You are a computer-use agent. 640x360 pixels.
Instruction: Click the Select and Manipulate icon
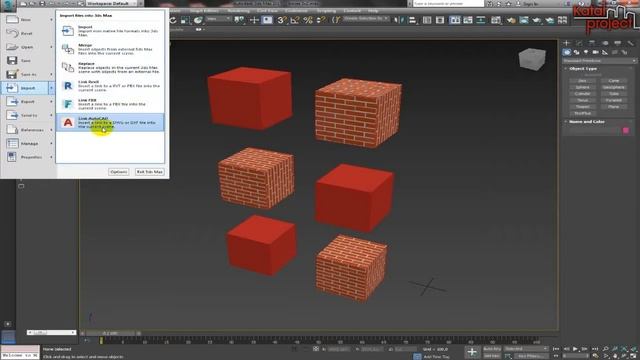click(254, 20)
